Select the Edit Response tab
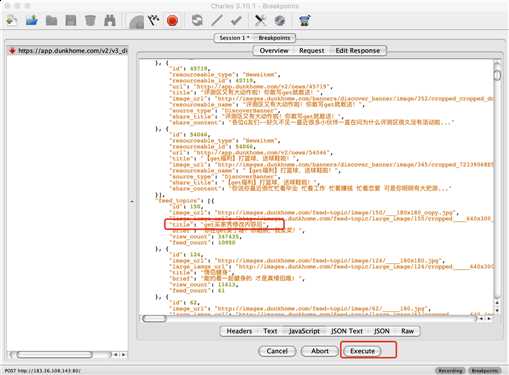This screenshot has width=509, height=375. [x=358, y=51]
